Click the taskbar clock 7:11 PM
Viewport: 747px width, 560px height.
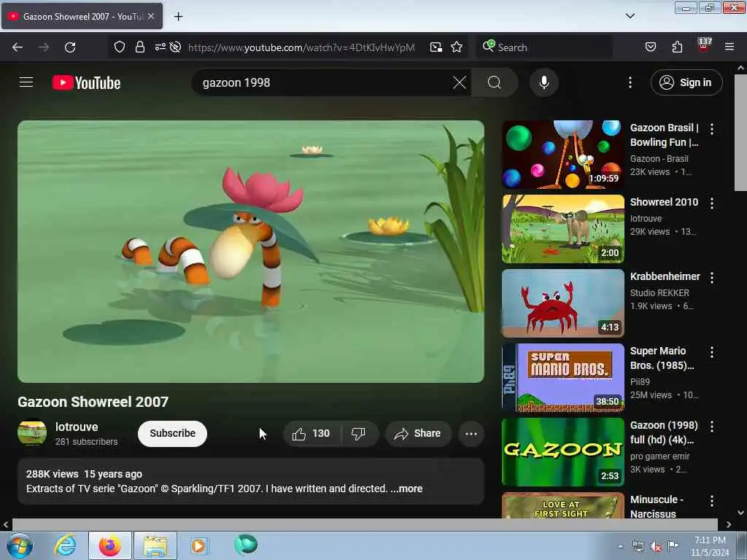tap(711, 545)
